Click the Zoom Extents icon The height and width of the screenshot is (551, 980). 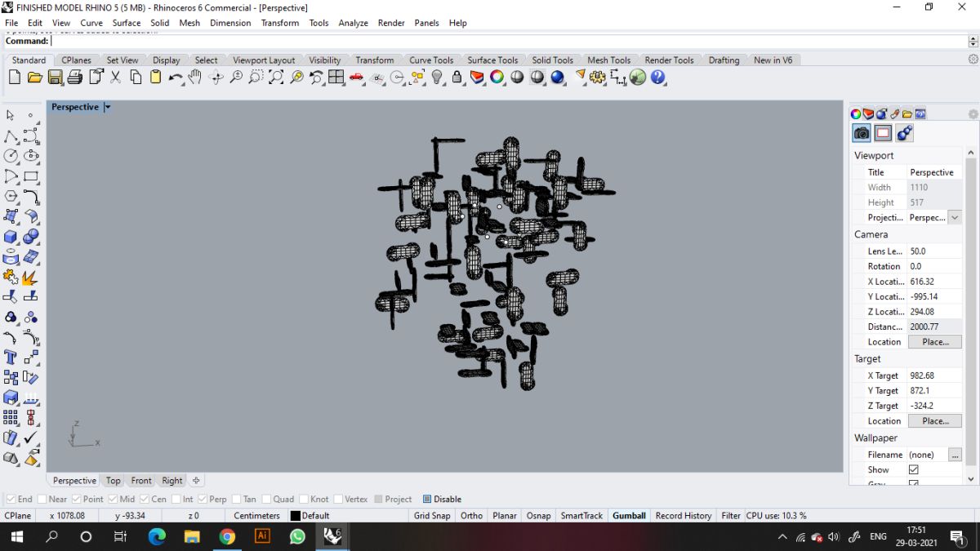click(x=276, y=78)
